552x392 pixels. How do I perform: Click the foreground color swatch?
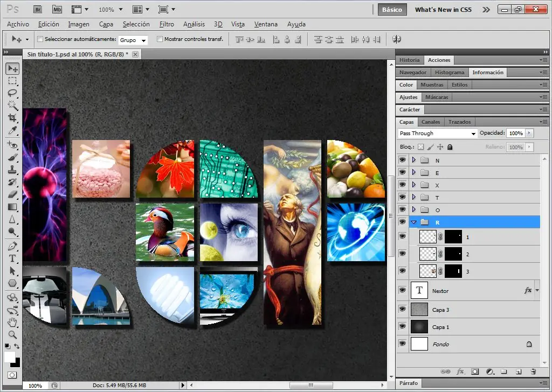point(10,357)
